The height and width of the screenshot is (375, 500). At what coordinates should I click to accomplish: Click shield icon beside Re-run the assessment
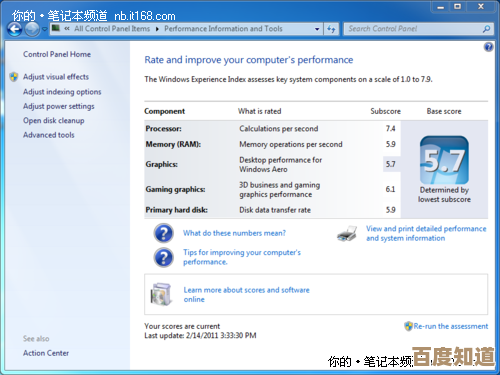[408, 326]
